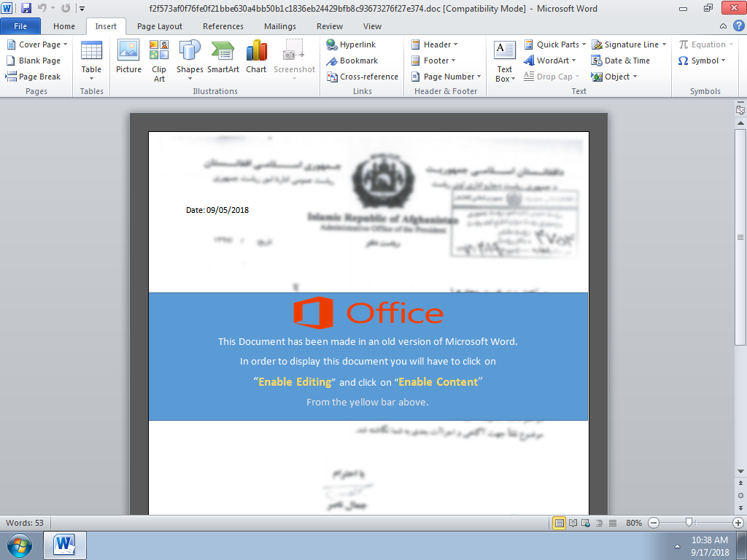Open the Object insert menu

coord(614,77)
